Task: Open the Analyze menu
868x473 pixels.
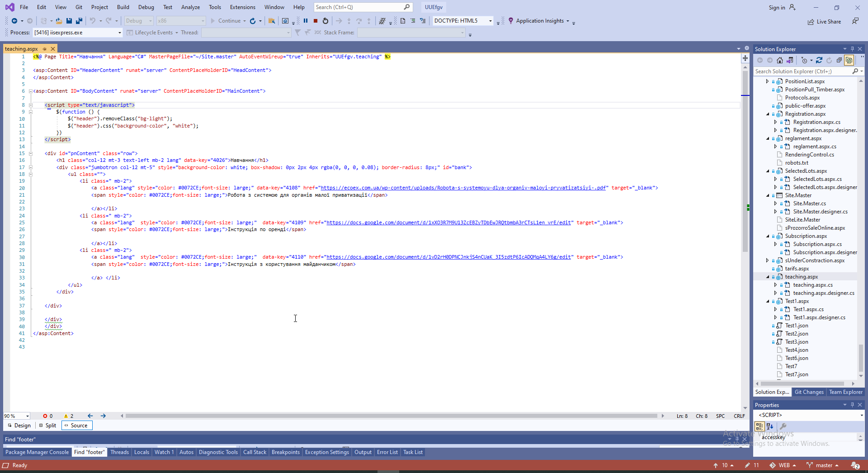Action: tap(190, 7)
